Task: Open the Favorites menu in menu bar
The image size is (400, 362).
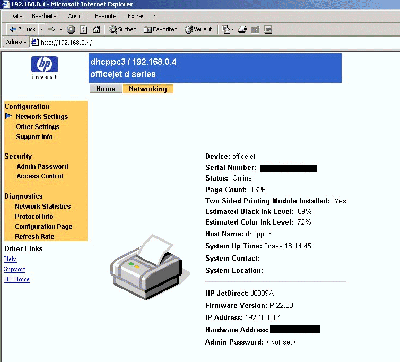Action: coord(105,16)
